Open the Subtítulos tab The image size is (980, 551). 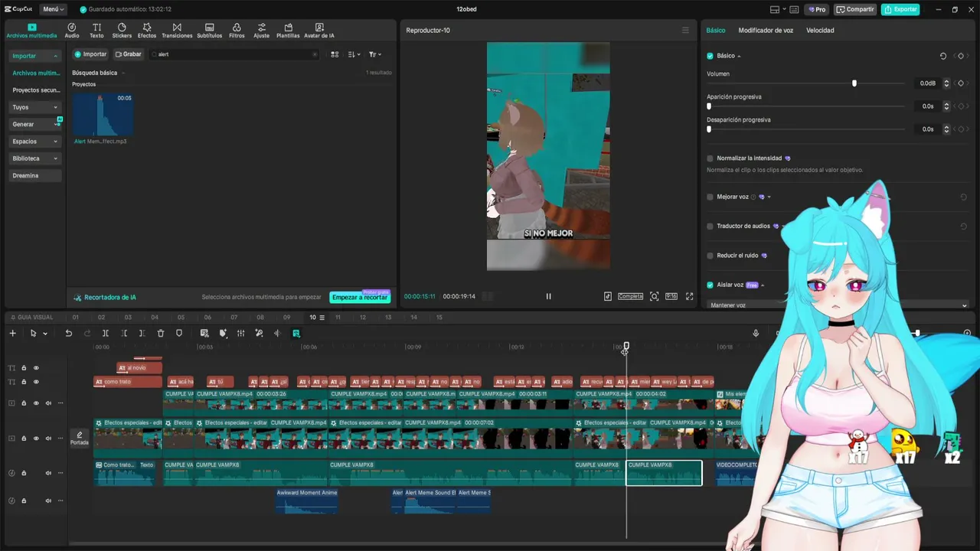210,31
